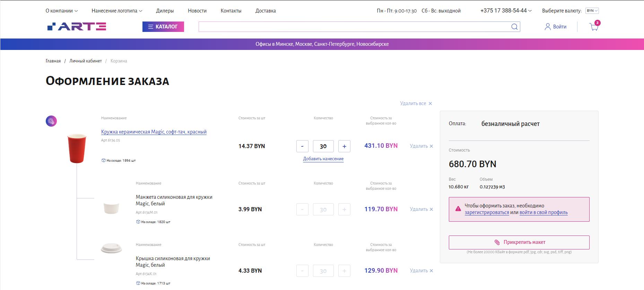The image size is (644, 290).
Task: Open the shopping cart icon
Action: point(594,27)
